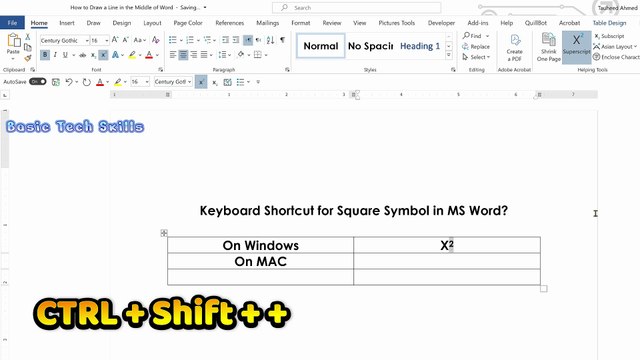Justify paragraph text
The width and height of the screenshot is (640, 360).
click(x=204, y=55)
